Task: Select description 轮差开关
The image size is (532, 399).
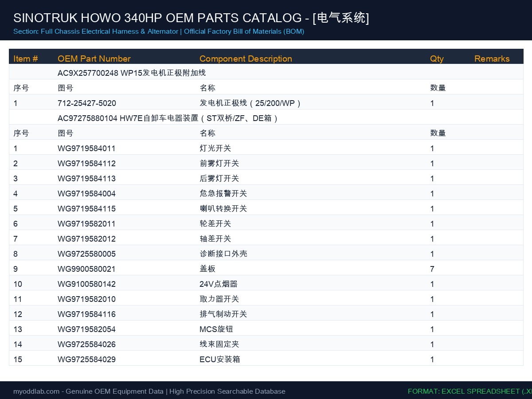Action: point(215,224)
